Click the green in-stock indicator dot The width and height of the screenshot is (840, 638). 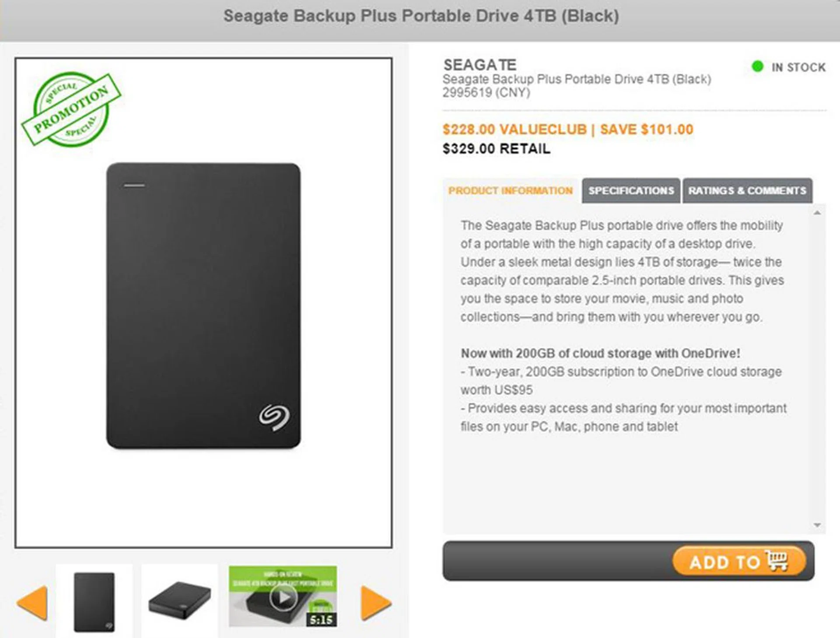pyautogui.click(x=757, y=67)
